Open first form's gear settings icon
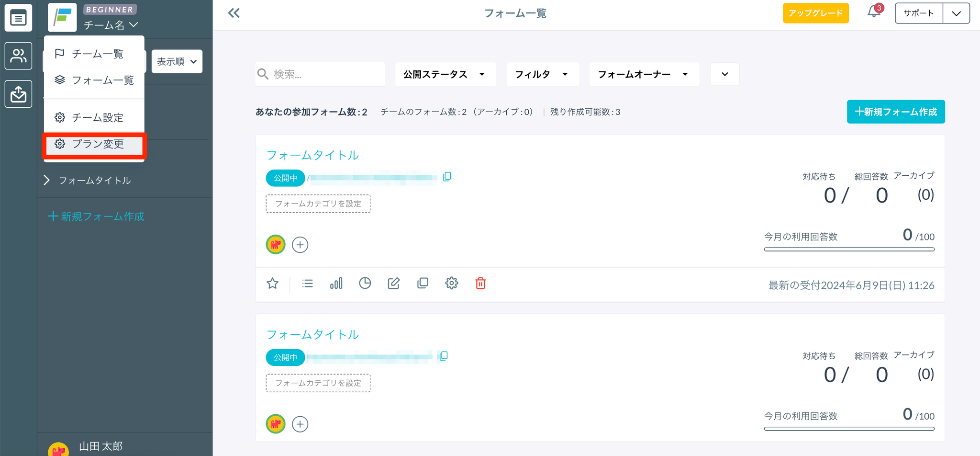The height and width of the screenshot is (456, 980). click(452, 284)
